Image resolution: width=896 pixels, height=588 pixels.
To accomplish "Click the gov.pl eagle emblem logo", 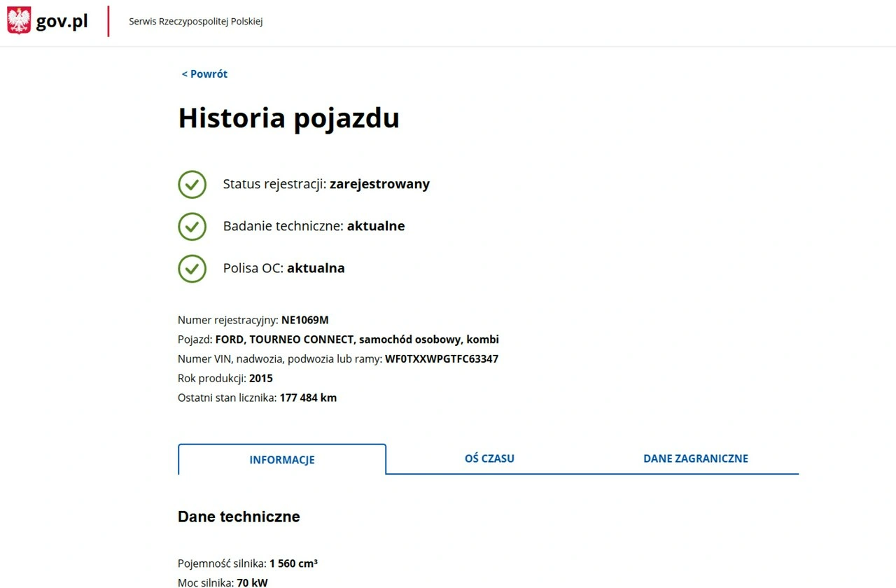I will tap(17, 20).
